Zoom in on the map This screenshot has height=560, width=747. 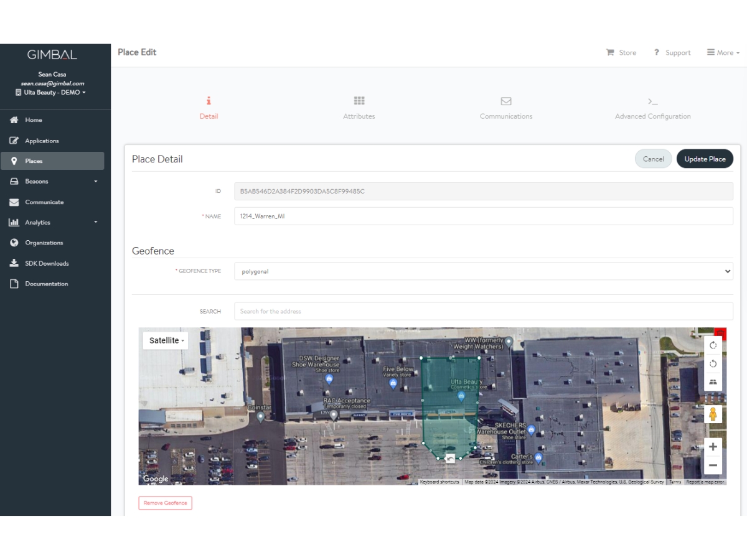(x=713, y=447)
